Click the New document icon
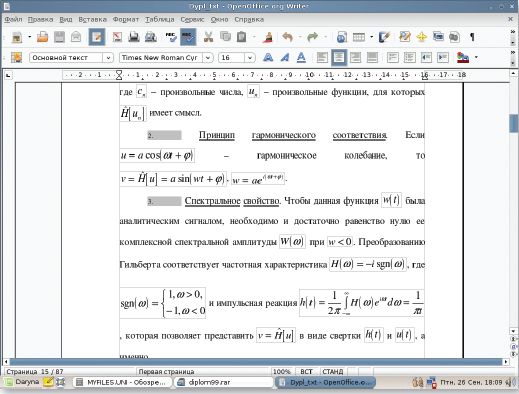 tap(17, 37)
